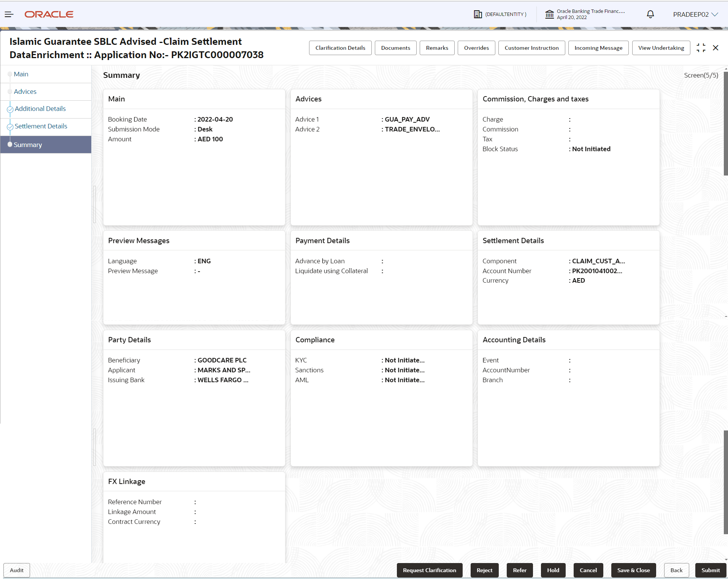Click Save & Close

(x=633, y=570)
